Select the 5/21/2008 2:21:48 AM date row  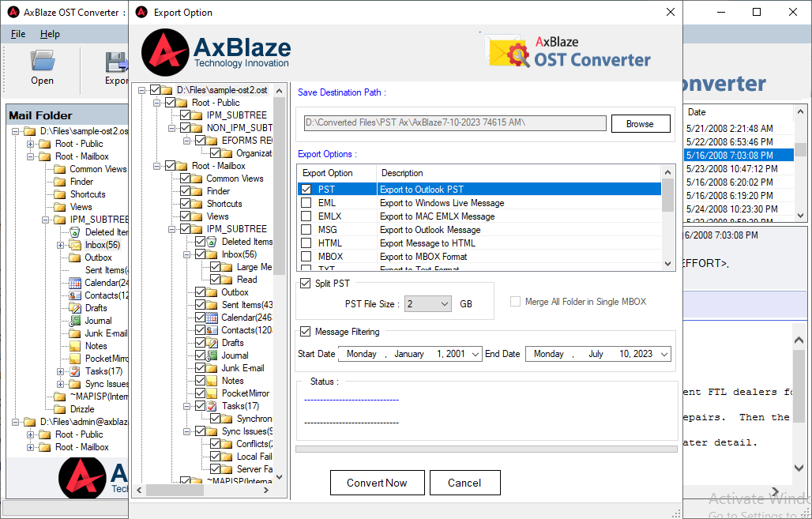click(739, 129)
